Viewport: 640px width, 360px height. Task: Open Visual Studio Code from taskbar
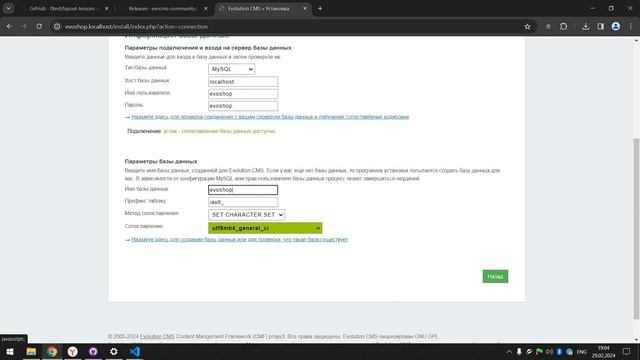[135, 351]
